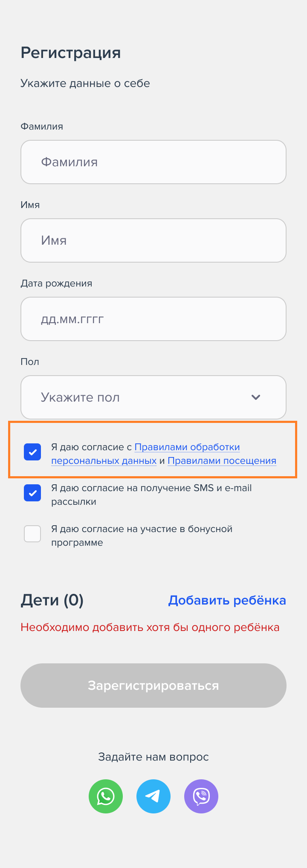Uncheck personal data rules consent checkbox

(x=32, y=452)
